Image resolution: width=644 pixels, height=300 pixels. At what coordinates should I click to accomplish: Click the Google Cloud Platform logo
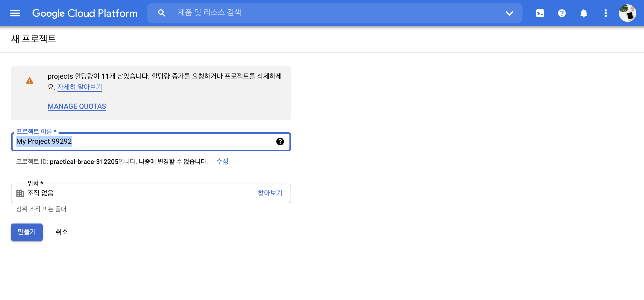click(x=85, y=13)
